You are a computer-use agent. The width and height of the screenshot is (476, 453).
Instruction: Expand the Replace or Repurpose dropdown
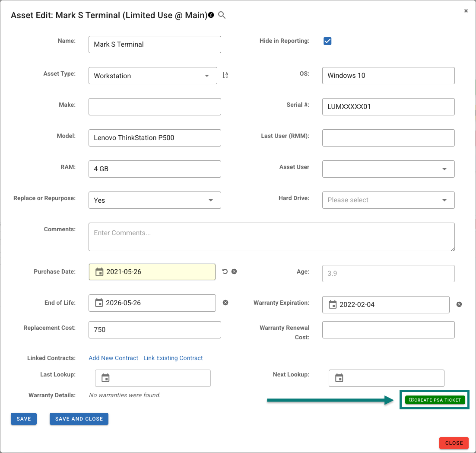tap(155, 200)
